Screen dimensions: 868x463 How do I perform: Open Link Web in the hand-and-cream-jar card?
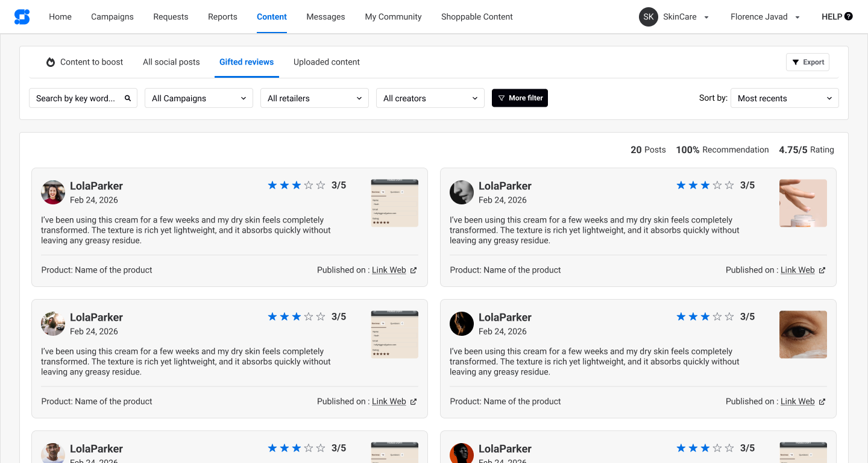(x=797, y=270)
